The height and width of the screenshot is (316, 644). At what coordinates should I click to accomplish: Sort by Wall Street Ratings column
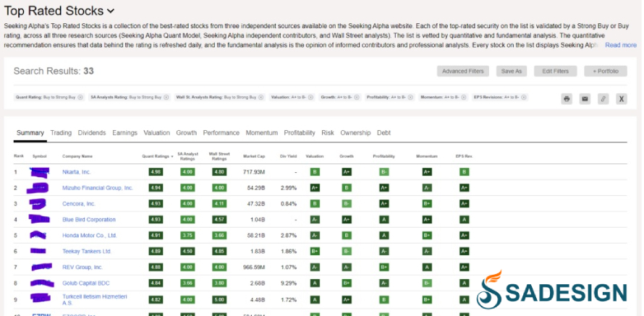[219, 156]
